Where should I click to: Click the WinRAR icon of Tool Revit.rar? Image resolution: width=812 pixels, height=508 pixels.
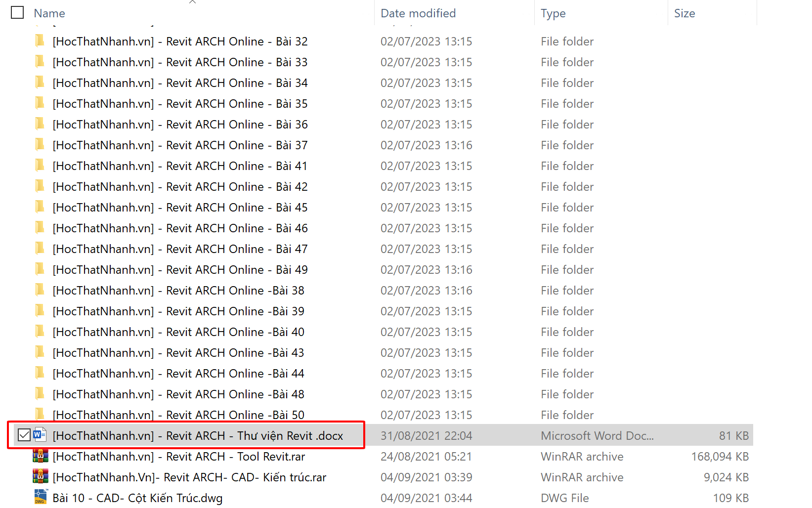40,456
